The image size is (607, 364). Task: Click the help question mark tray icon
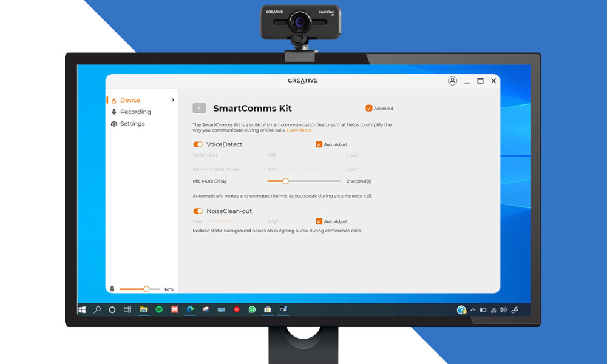[461, 310]
